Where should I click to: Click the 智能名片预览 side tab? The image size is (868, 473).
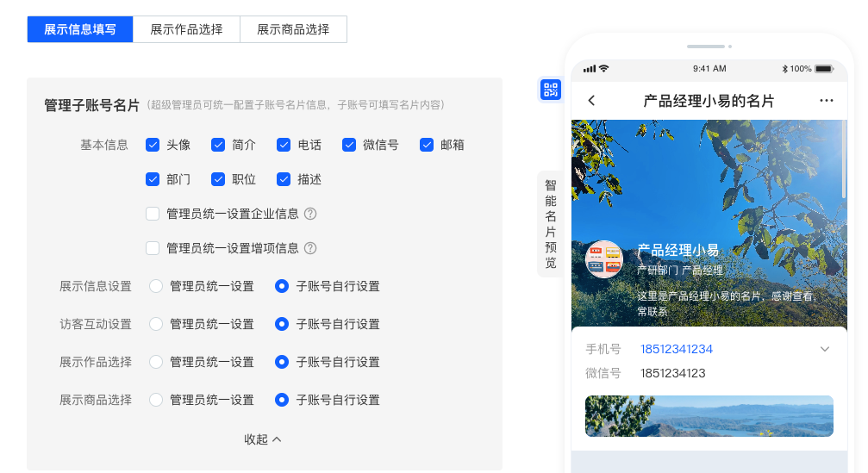(x=550, y=223)
